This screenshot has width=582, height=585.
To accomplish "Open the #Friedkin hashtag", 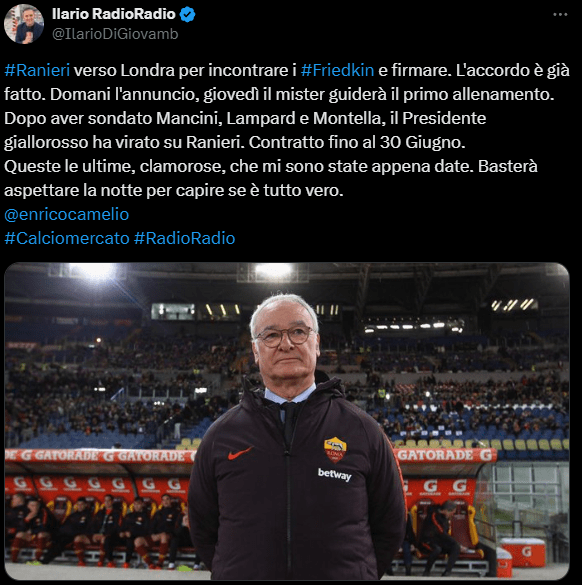I will pyautogui.click(x=337, y=70).
